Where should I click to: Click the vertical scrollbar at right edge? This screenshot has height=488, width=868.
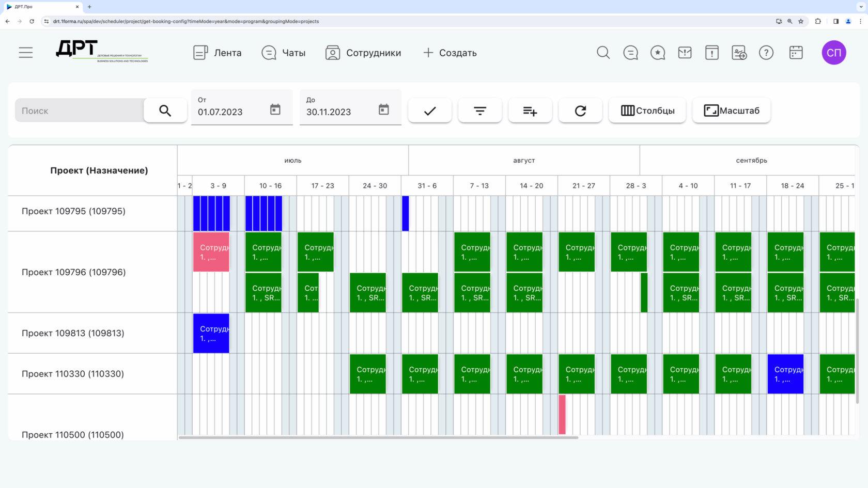tap(857, 351)
